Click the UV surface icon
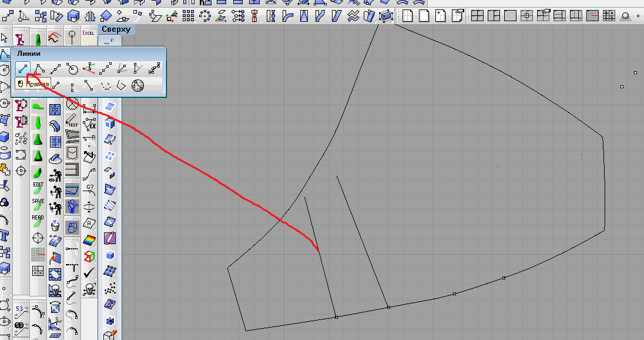Screen dimensions: 644x340 click(x=110, y=304)
